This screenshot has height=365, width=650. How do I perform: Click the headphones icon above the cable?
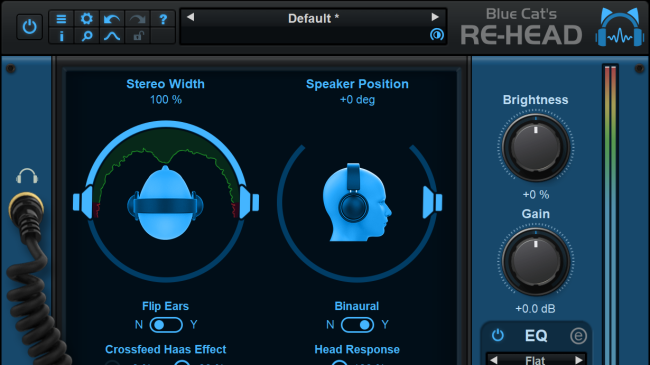coord(27,176)
